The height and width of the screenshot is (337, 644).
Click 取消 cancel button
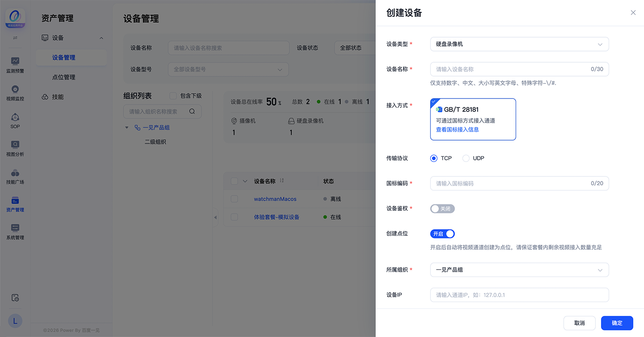(580, 323)
